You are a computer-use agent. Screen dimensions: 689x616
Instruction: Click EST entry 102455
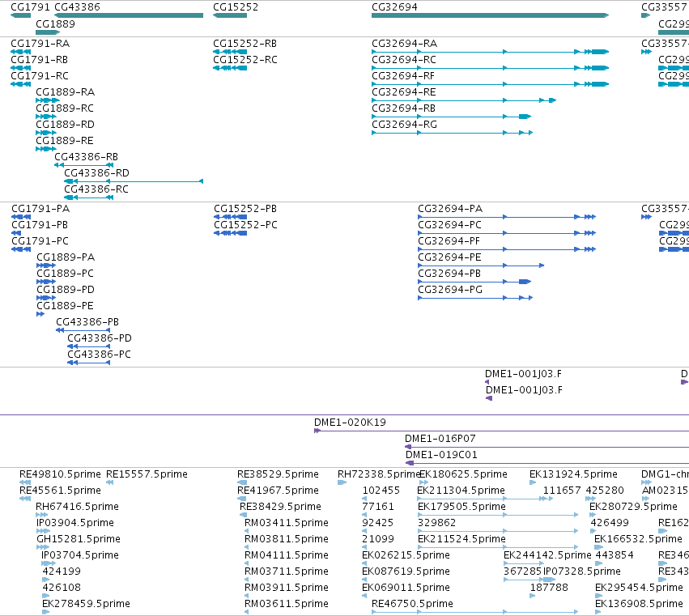pos(381,491)
